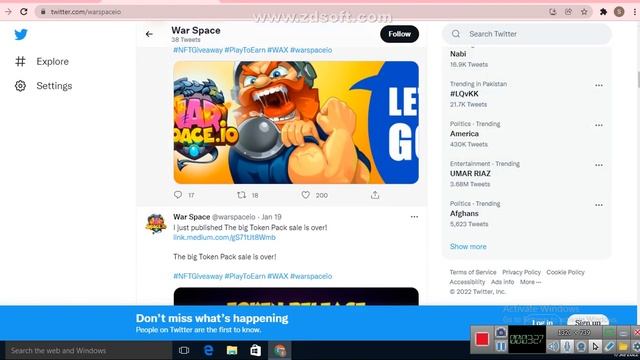The height and width of the screenshot is (360, 640).
Task: Click the share page icon in the address bar
Action: tap(568, 12)
